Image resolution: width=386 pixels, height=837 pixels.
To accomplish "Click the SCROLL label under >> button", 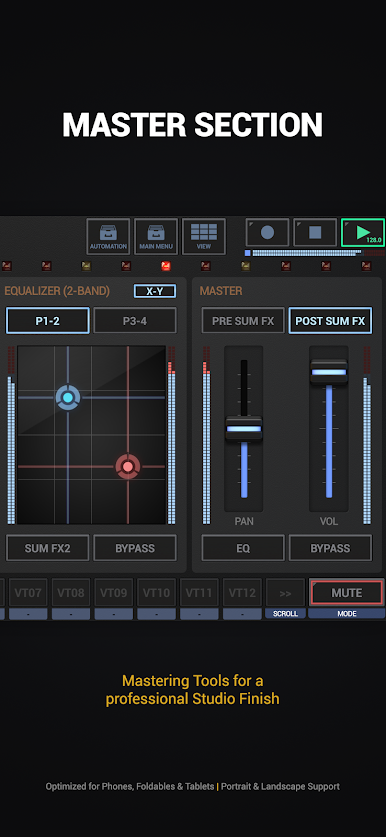I will coord(285,614).
